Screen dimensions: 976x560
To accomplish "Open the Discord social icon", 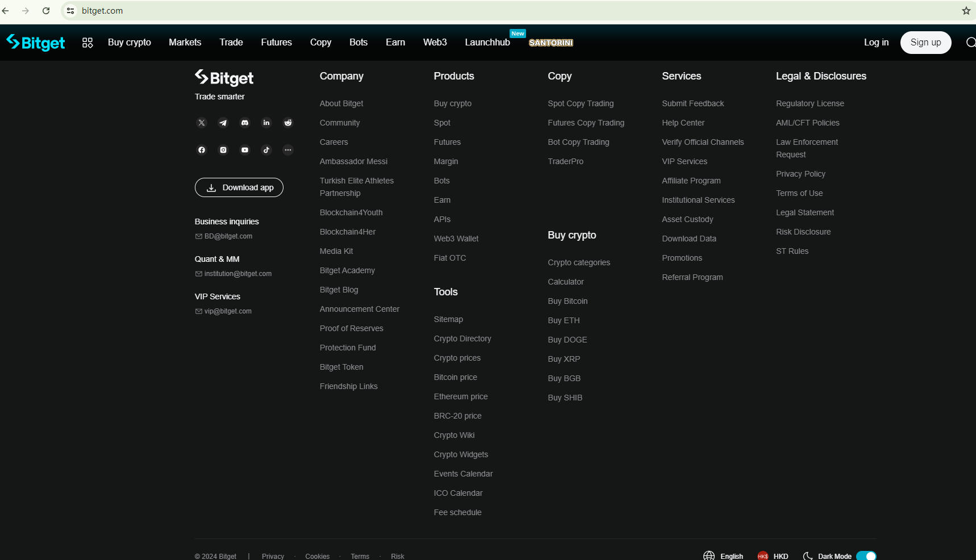I will coord(245,123).
